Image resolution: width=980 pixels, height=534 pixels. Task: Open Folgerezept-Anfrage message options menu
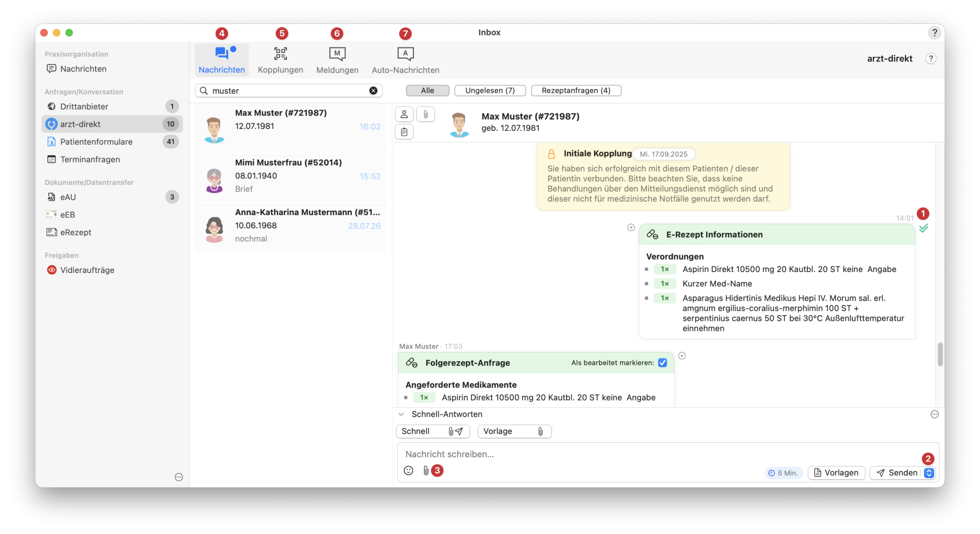click(x=682, y=356)
